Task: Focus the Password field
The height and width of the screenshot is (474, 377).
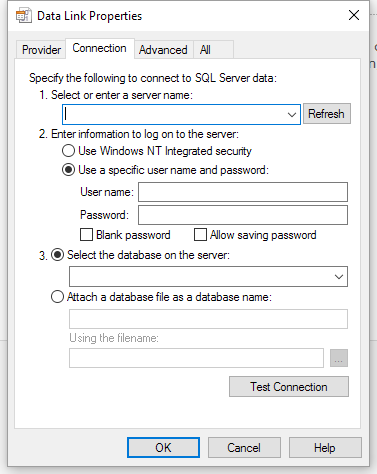Action: tap(243, 215)
